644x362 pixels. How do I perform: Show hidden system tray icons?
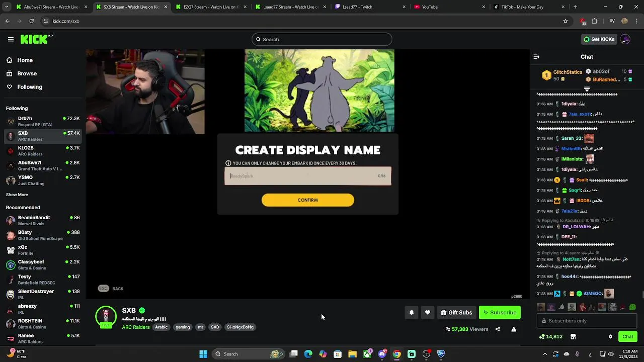coord(545,354)
